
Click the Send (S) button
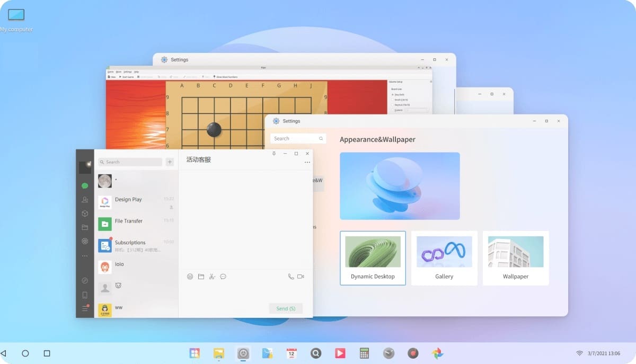[286, 308]
